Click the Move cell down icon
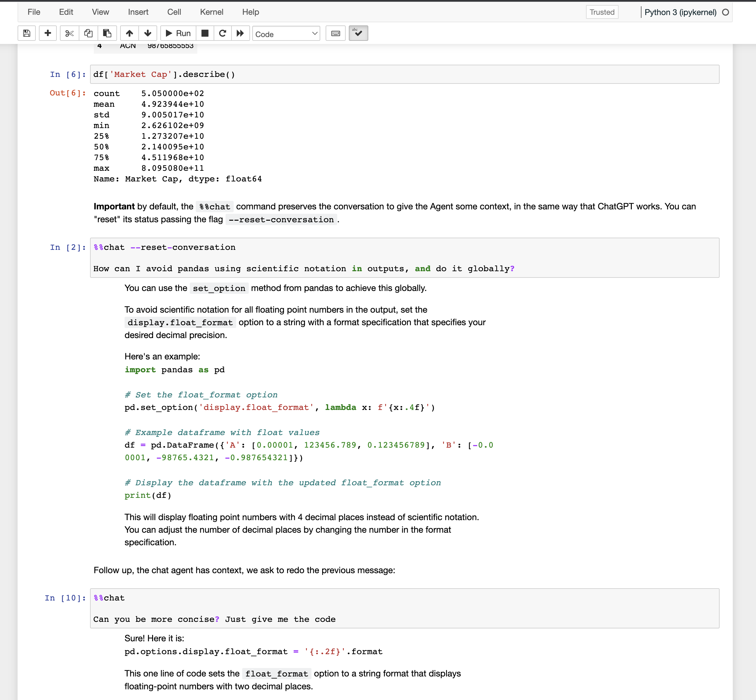Screen dimensions: 756x700 click(x=147, y=34)
